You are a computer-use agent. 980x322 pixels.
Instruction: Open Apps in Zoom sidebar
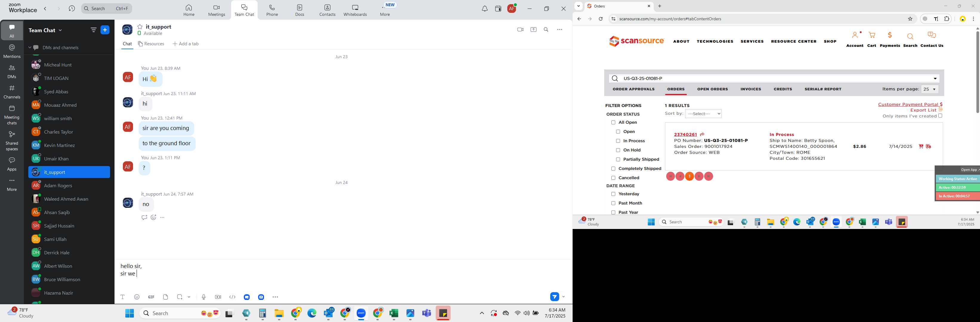(12, 164)
